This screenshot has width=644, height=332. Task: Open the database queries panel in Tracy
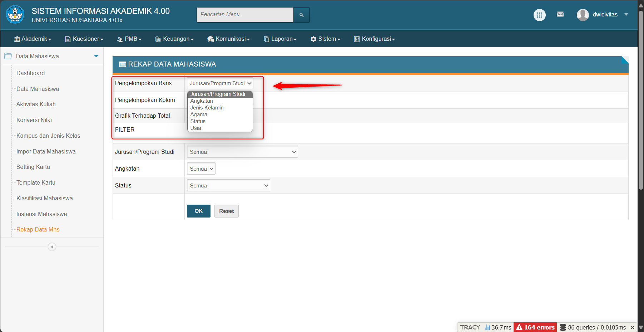(593, 327)
